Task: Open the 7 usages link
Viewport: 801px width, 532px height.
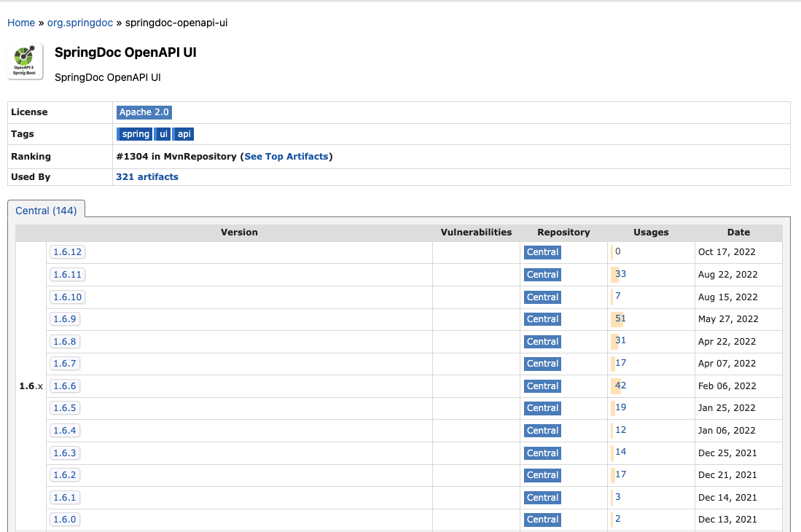Action: (x=618, y=296)
